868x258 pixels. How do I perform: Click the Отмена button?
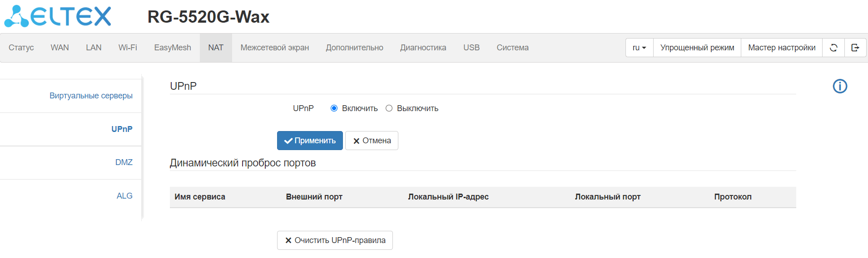coord(372,141)
